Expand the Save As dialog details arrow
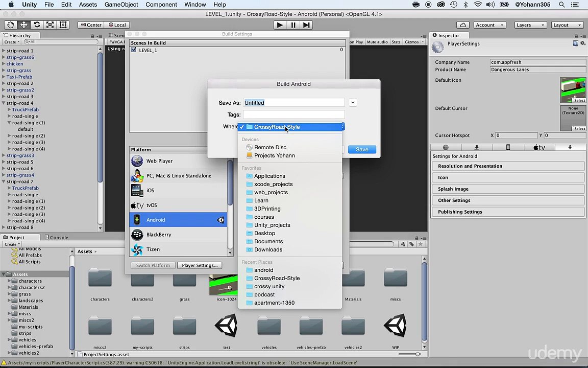 pyautogui.click(x=353, y=103)
